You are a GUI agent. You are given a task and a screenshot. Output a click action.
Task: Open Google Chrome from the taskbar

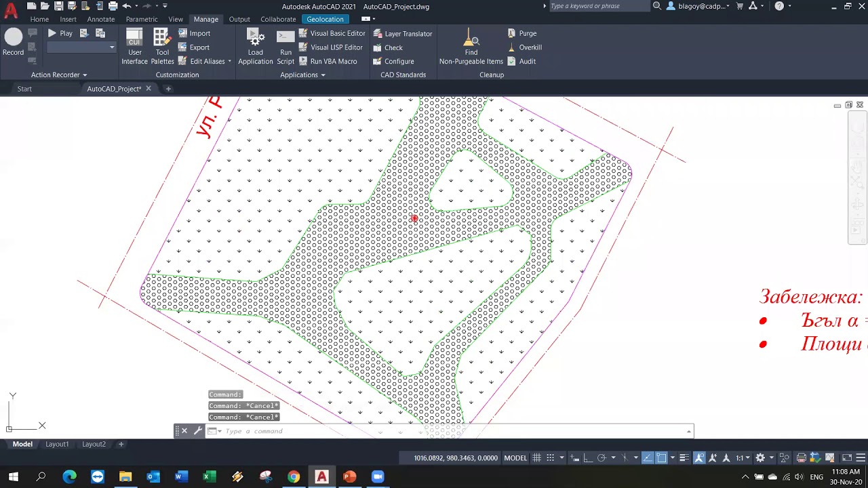(293, 477)
